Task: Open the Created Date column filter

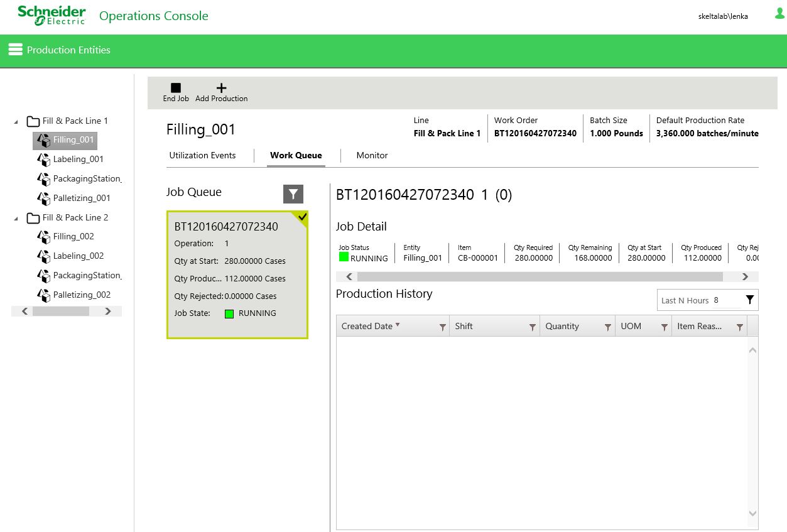Action: click(442, 327)
